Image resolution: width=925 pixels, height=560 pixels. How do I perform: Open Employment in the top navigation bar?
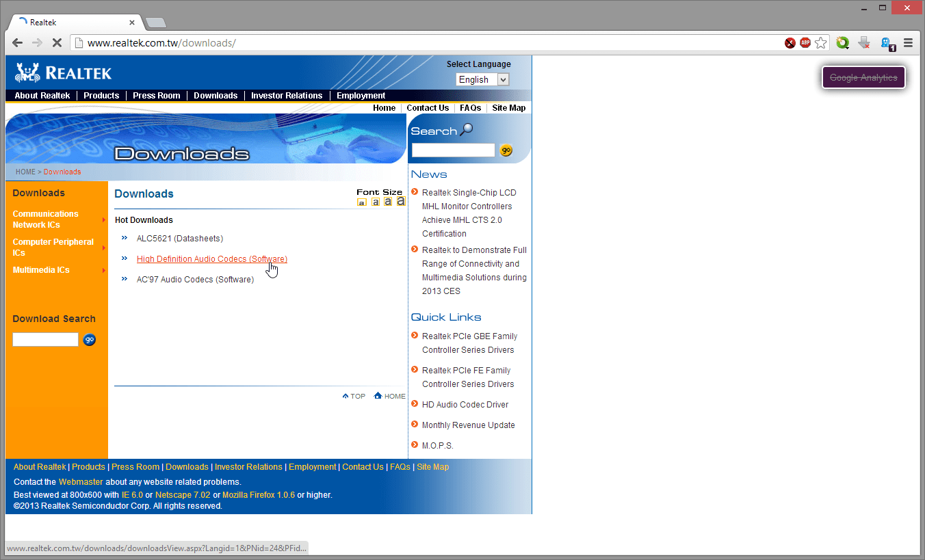click(x=361, y=96)
